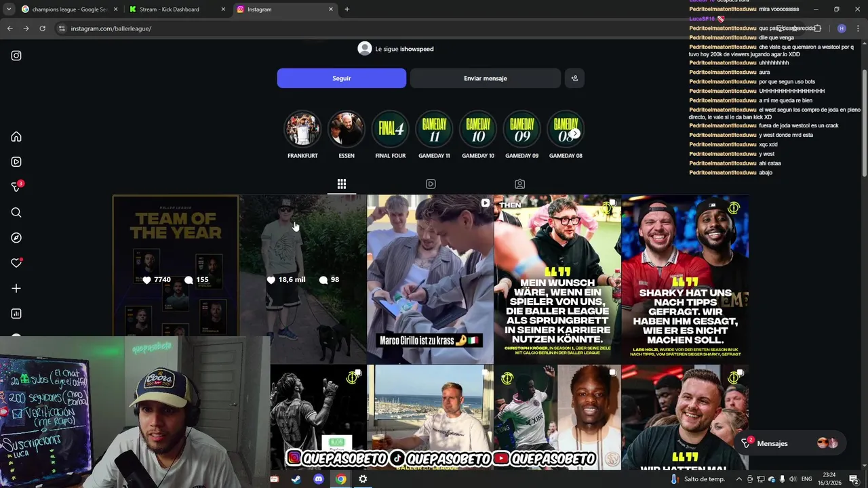Show the tagged photos tab
868x488 pixels.
(519, 184)
